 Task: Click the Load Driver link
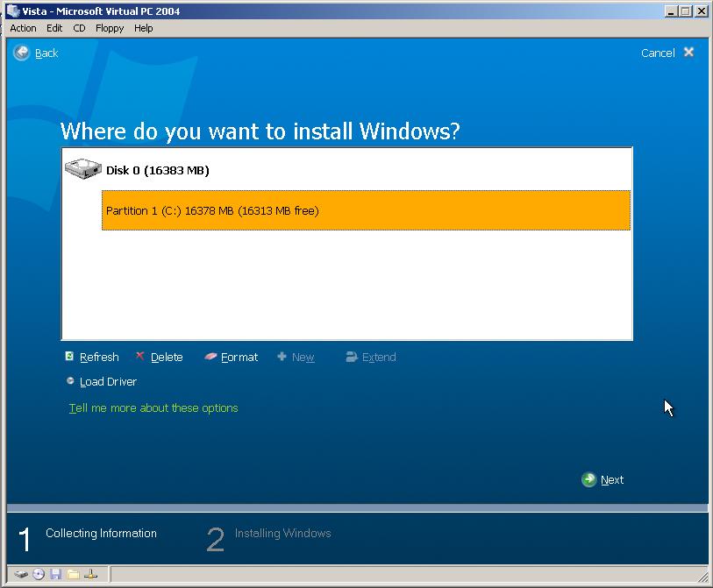point(108,382)
